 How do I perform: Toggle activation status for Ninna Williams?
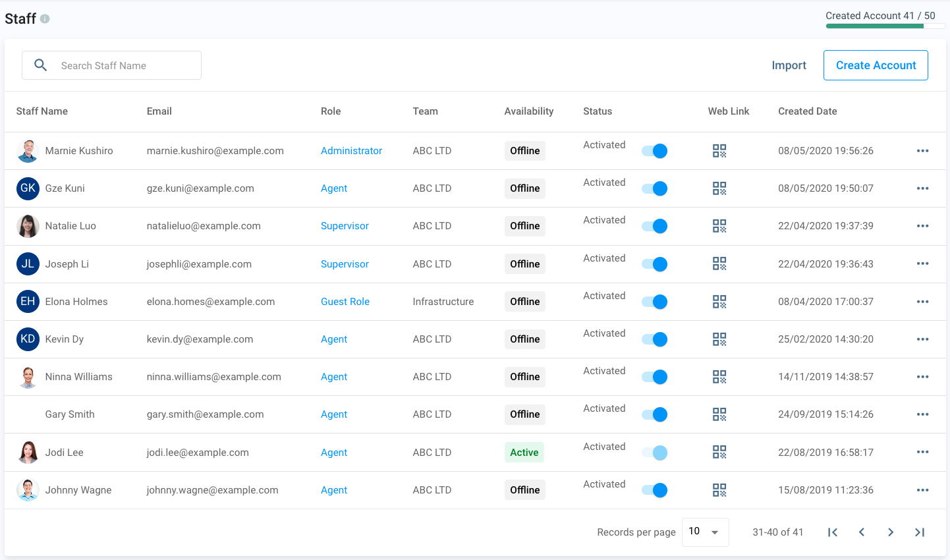click(655, 377)
